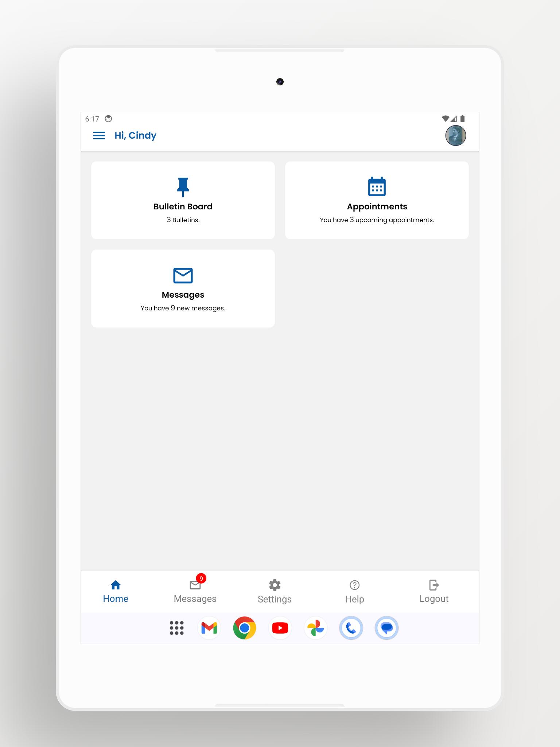Launch Google Photos from the dock
Screen dimensions: 560x747
coord(316,628)
